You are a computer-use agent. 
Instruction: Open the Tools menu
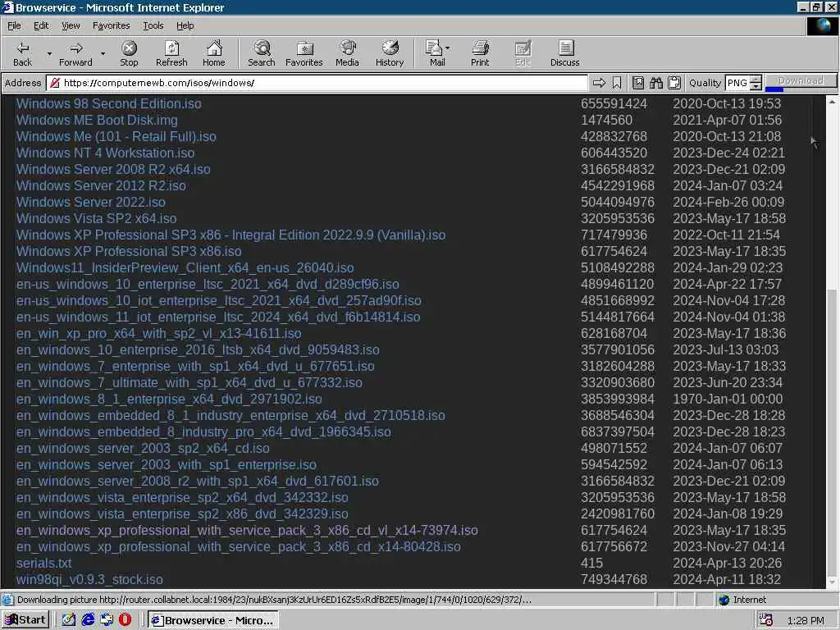pyautogui.click(x=153, y=25)
